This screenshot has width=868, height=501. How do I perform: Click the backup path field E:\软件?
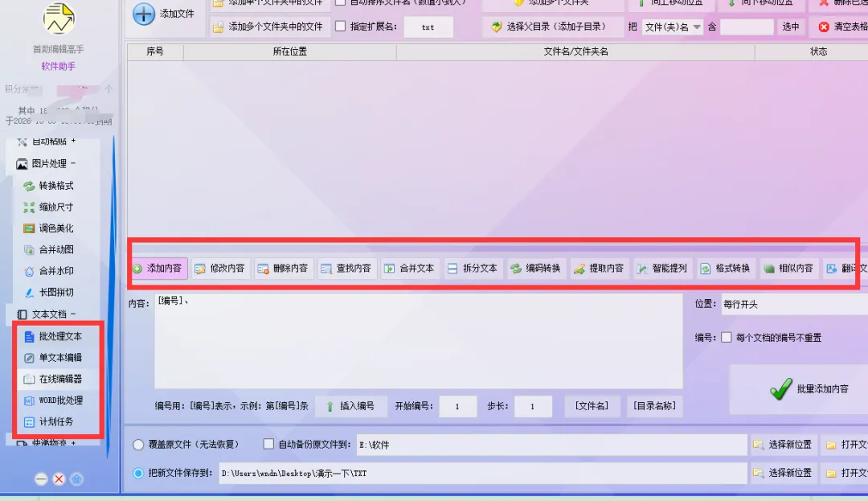tap(552, 445)
